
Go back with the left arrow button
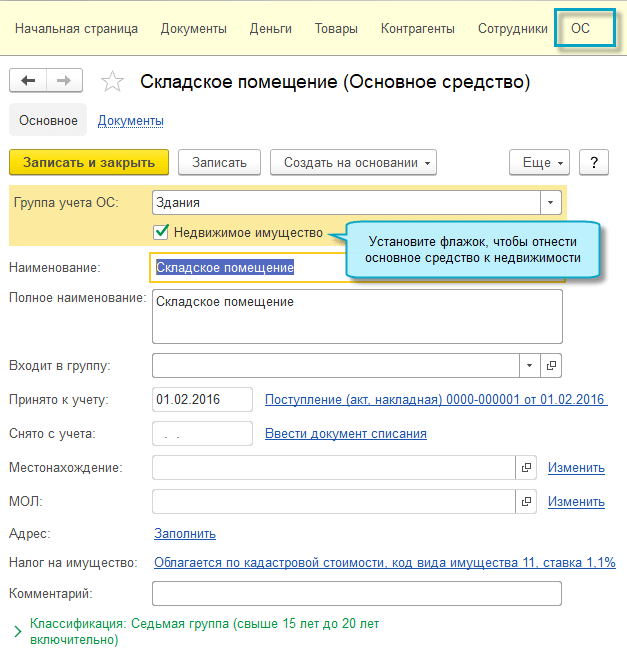(x=28, y=80)
